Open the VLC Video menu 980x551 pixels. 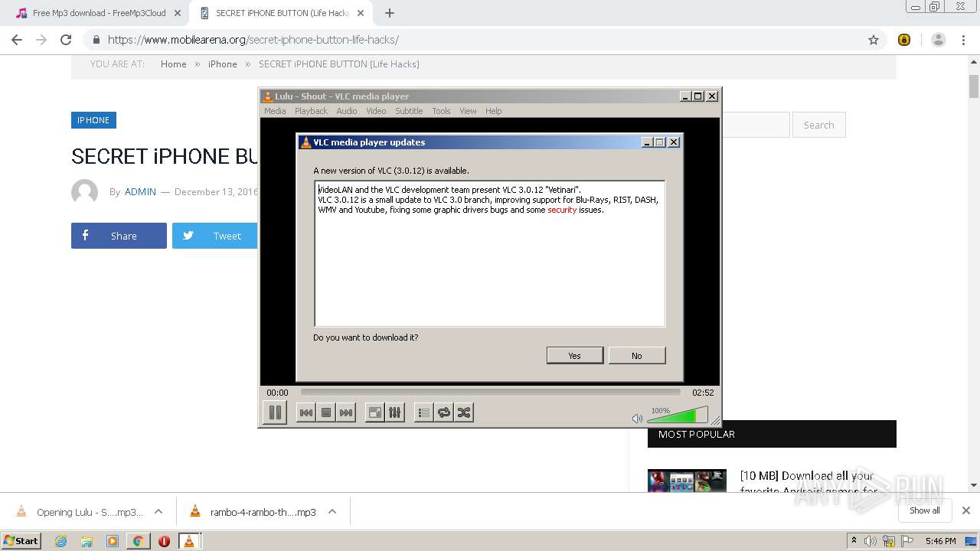click(376, 111)
